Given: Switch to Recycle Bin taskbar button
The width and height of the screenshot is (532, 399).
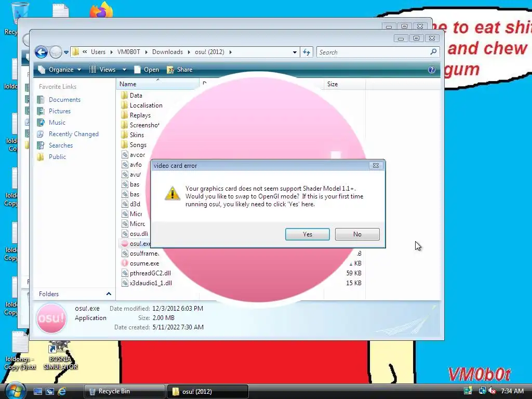Looking at the screenshot, I should [124, 391].
